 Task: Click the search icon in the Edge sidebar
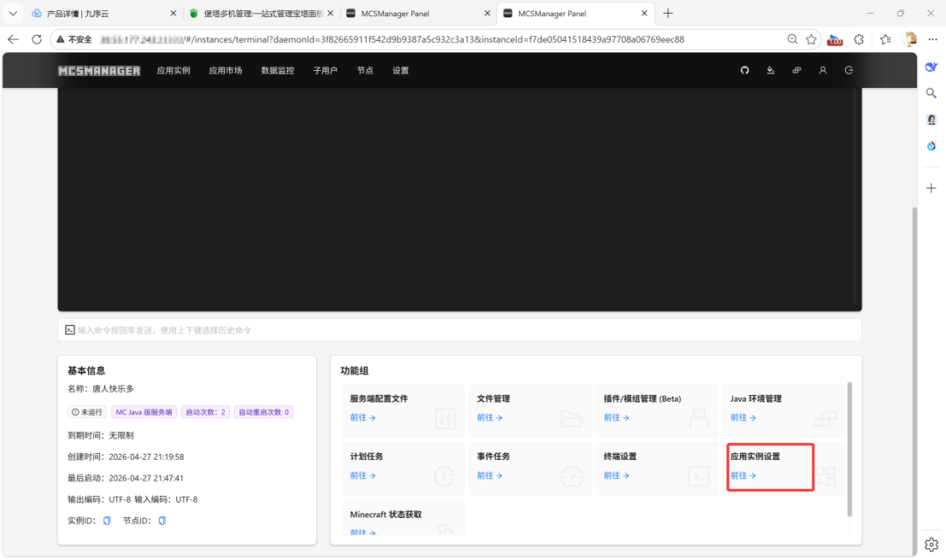click(x=931, y=93)
